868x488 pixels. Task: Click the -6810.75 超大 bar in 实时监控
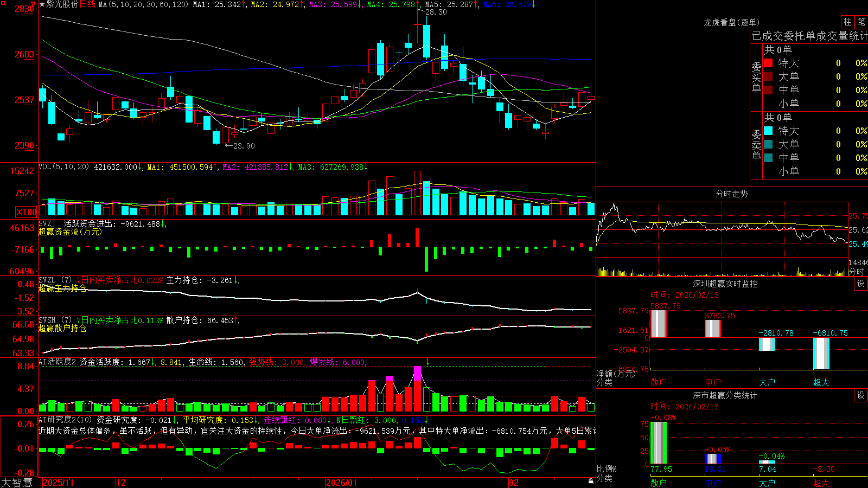click(x=821, y=354)
